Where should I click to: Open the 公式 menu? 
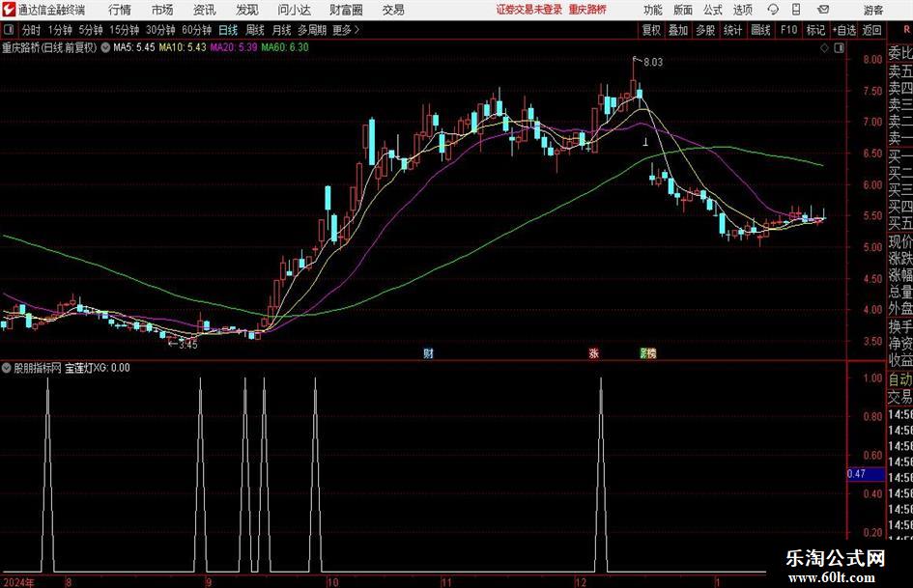point(713,10)
